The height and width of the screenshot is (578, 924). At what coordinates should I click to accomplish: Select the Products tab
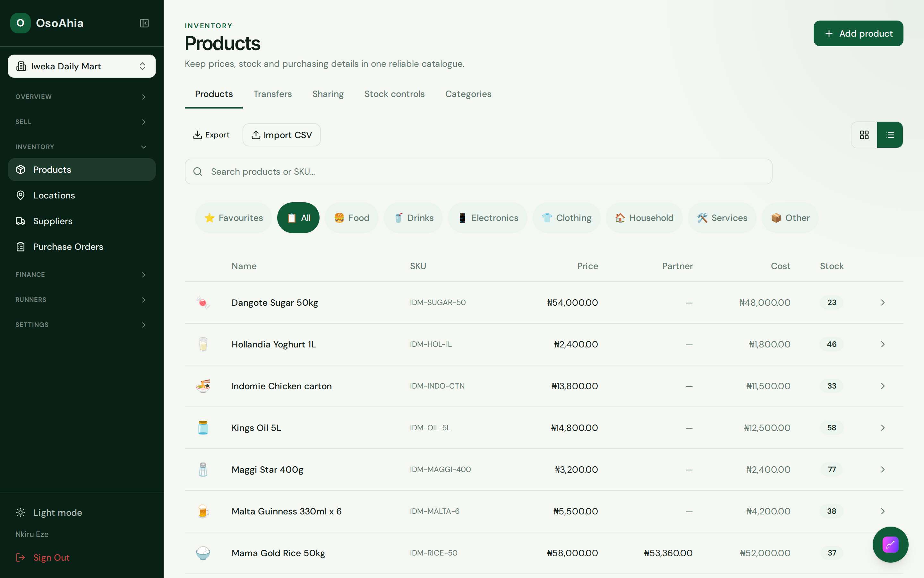214,94
